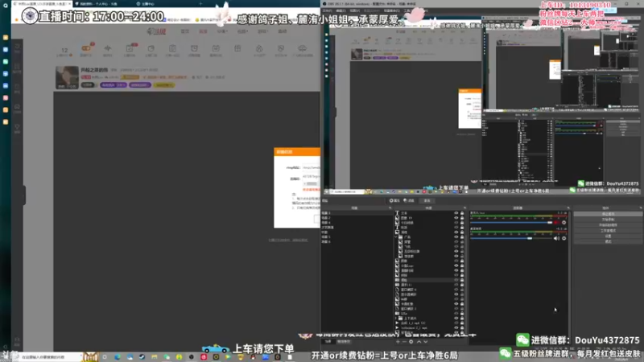Open the 编辑 menu in OBS

341,10
